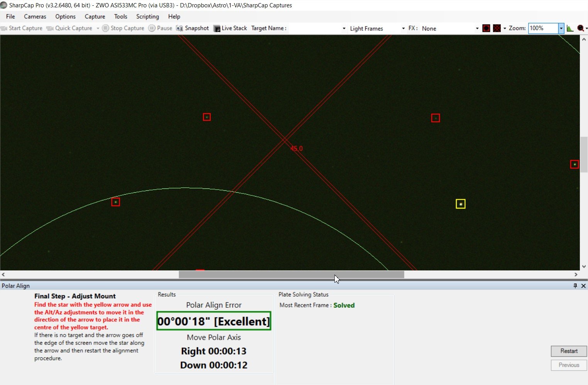Image resolution: width=588 pixels, height=385 pixels.
Task: Expand the Quick Capture options arrow
Action: click(98, 28)
